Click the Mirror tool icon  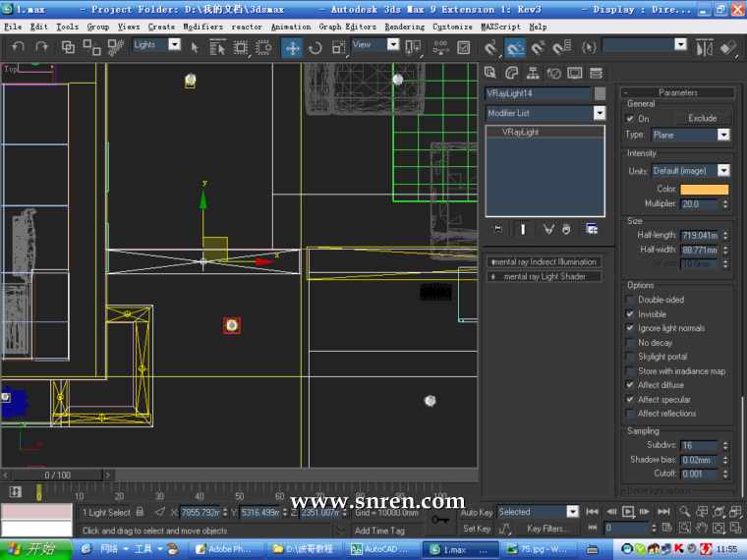point(704,46)
